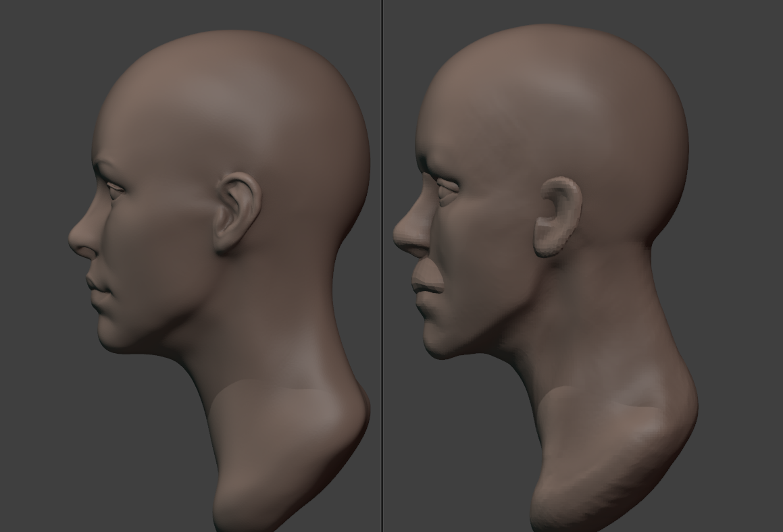Click the ear of the left head model

point(238,212)
